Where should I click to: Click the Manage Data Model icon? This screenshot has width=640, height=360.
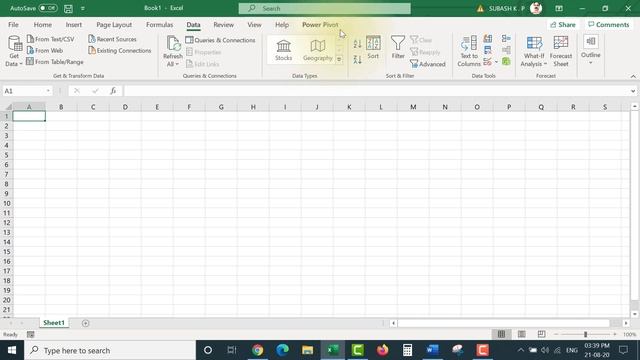click(x=506, y=62)
